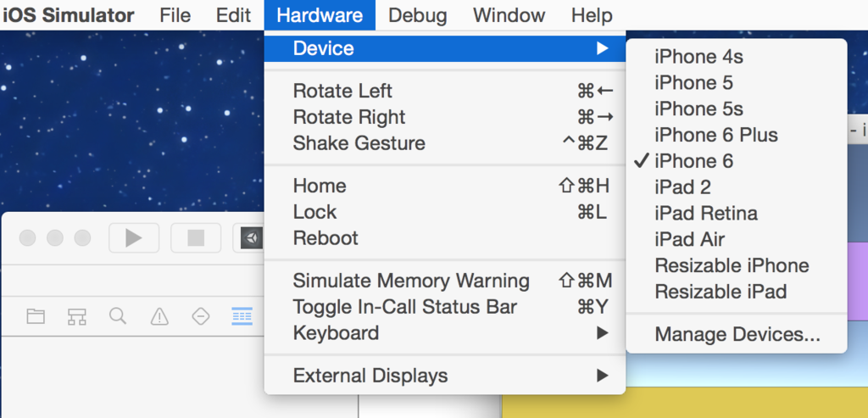The image size is (868, 418).
Task: Select iPad Retina device
Action: point(737,213)
